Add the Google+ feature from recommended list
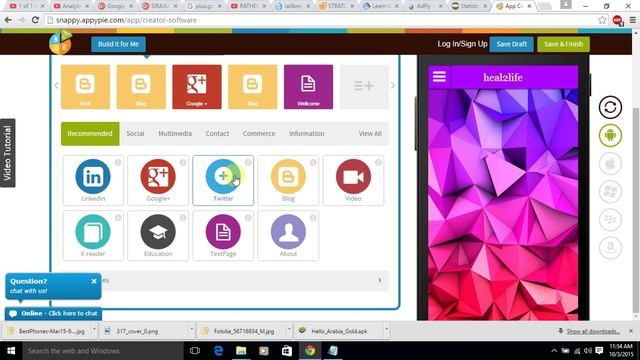The height and width of the screenshot is (360, 640). click(x=158, y=176)
